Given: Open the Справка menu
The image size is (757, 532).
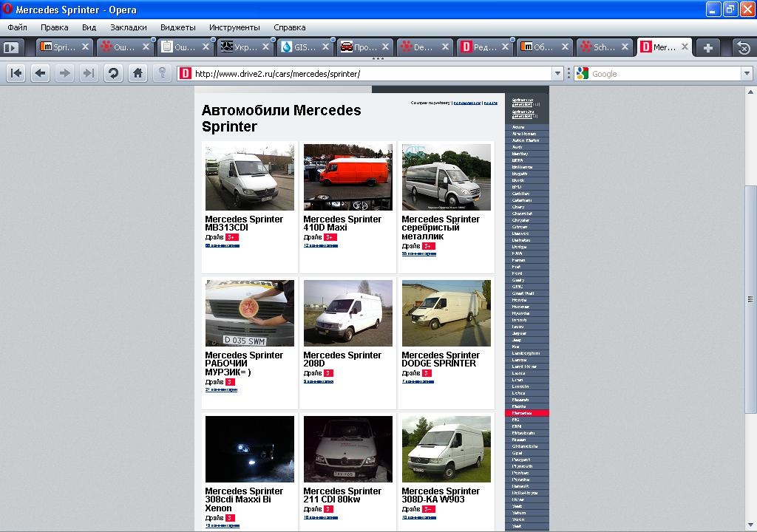Looking at the screenshot, I should click(290, 27).
